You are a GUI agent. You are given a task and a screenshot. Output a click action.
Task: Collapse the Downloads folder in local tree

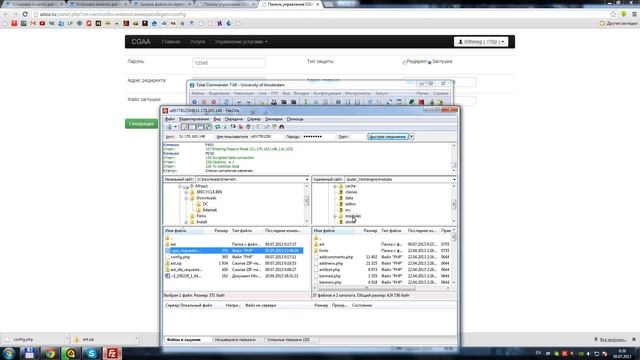pos(186,198)
